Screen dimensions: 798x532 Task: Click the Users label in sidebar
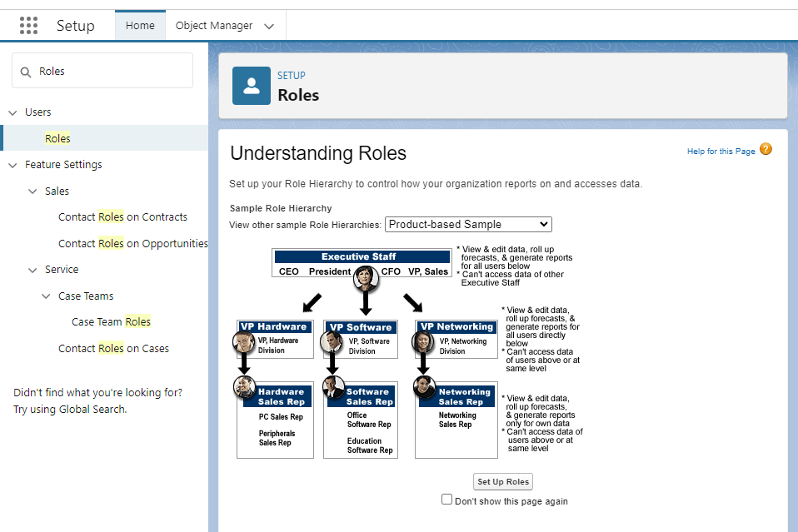coord(38,112)
